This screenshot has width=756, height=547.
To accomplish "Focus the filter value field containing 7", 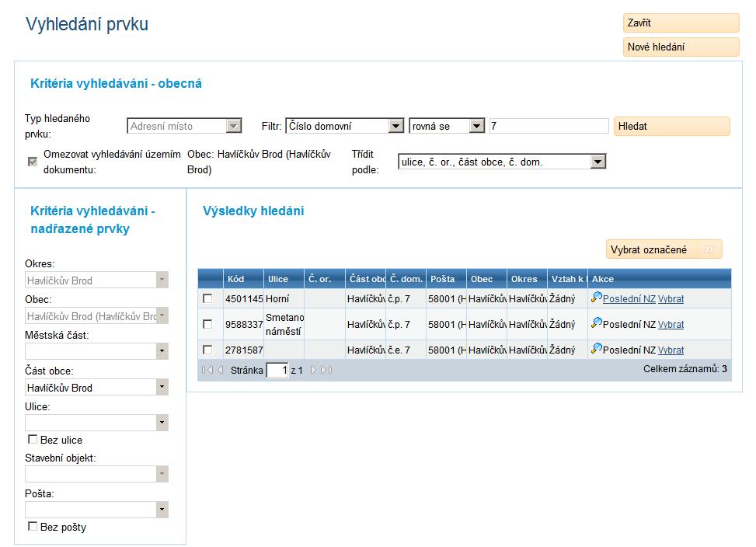I will 549,126.
